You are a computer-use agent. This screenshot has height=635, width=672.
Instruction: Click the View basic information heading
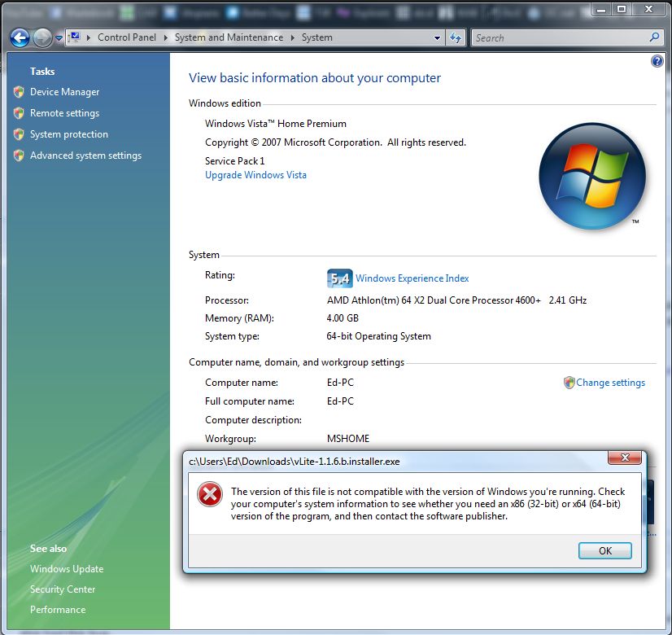pos(315,78)
